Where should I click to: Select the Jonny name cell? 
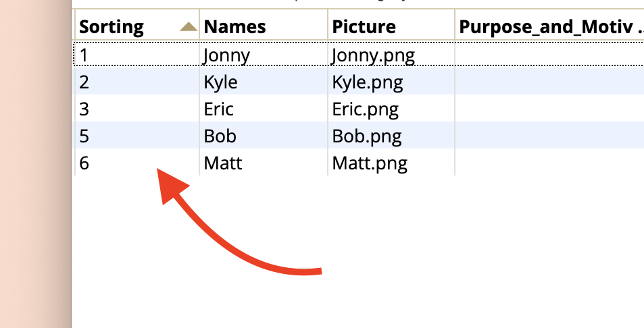pos(264,54)
